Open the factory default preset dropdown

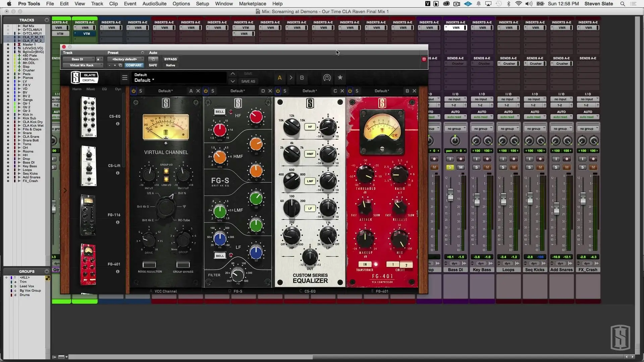[x=126, y=59]
